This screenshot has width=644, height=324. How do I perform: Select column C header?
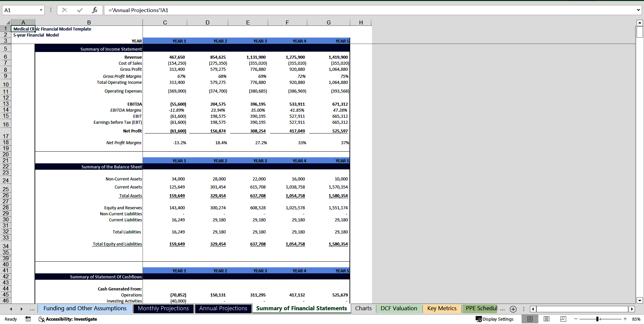165,22
